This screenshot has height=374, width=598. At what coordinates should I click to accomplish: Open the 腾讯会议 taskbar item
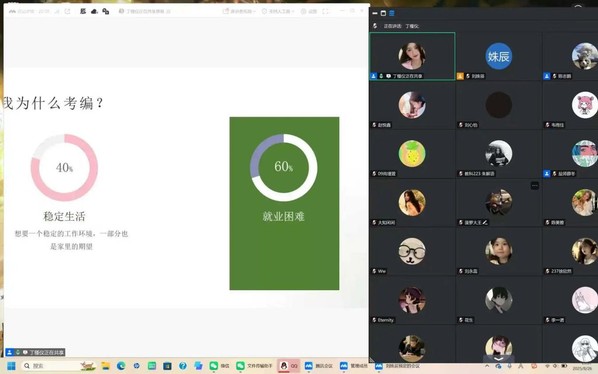[318, 366]
